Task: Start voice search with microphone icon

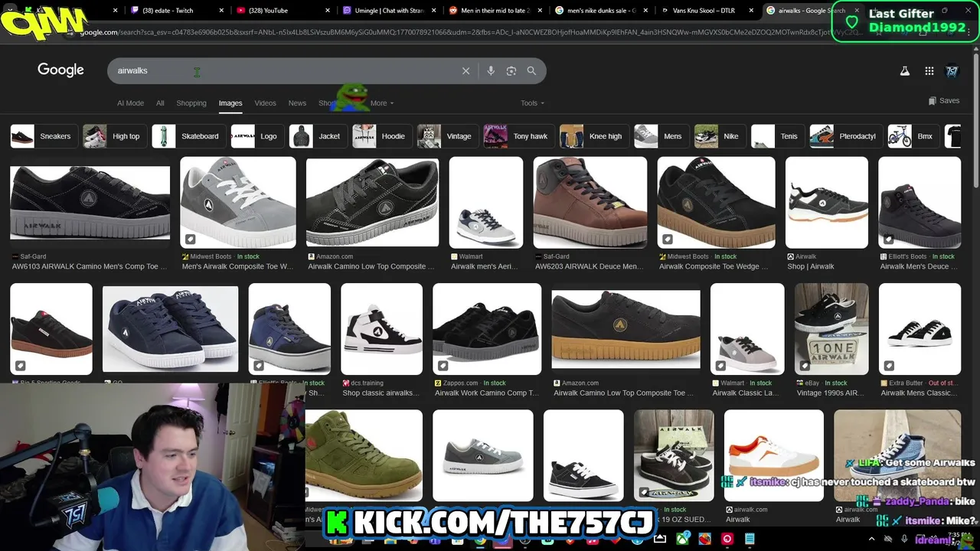Action: (491, 70)
